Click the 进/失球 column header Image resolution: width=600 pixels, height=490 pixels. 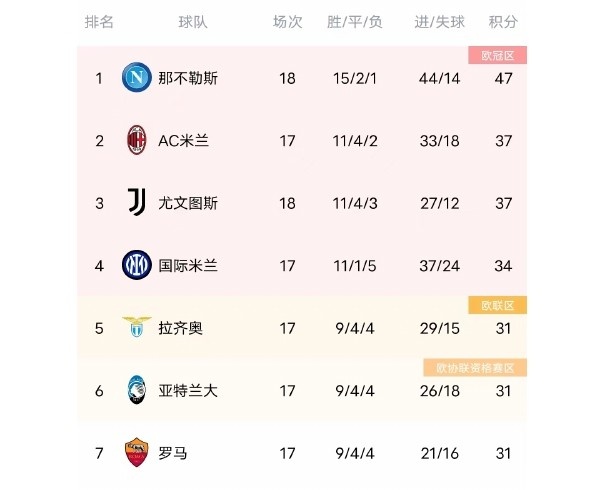(440, 22)
